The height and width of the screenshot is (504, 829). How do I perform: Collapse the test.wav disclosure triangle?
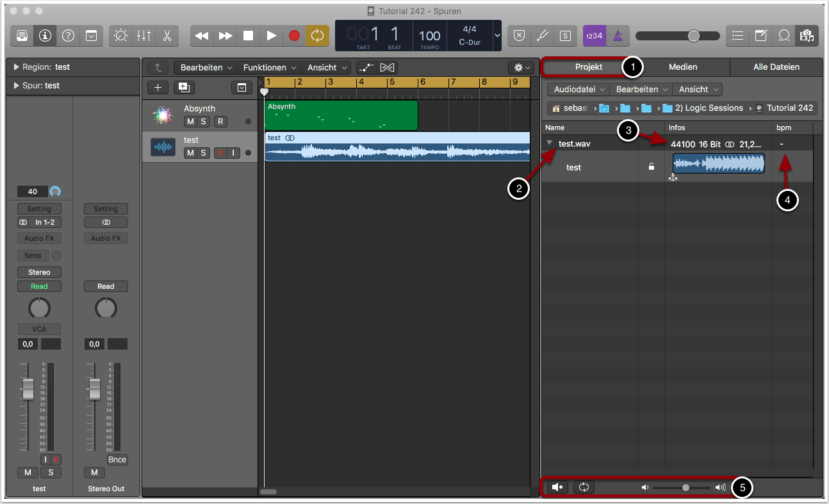[550, 143]
